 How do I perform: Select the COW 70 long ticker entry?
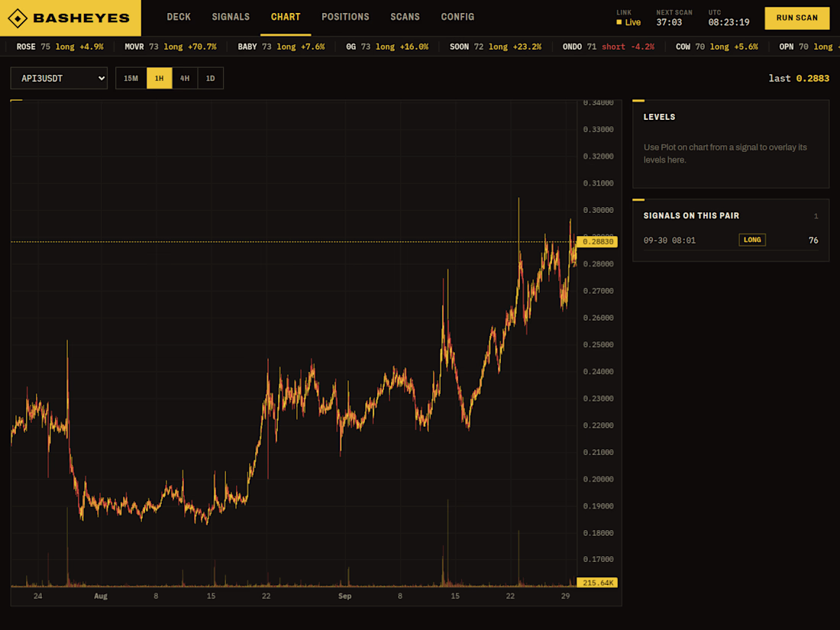(717, 47)
